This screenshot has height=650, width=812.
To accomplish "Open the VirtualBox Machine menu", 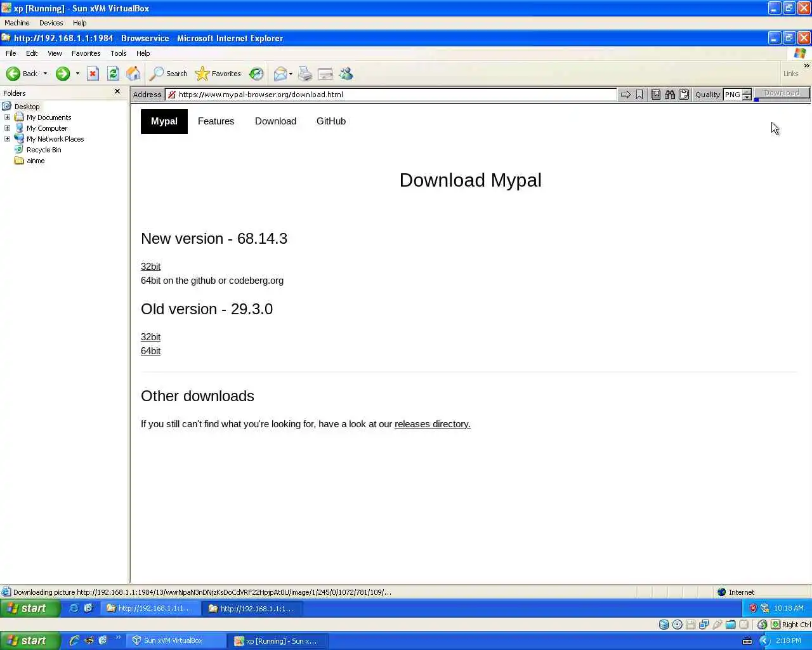I will (17, 23).
